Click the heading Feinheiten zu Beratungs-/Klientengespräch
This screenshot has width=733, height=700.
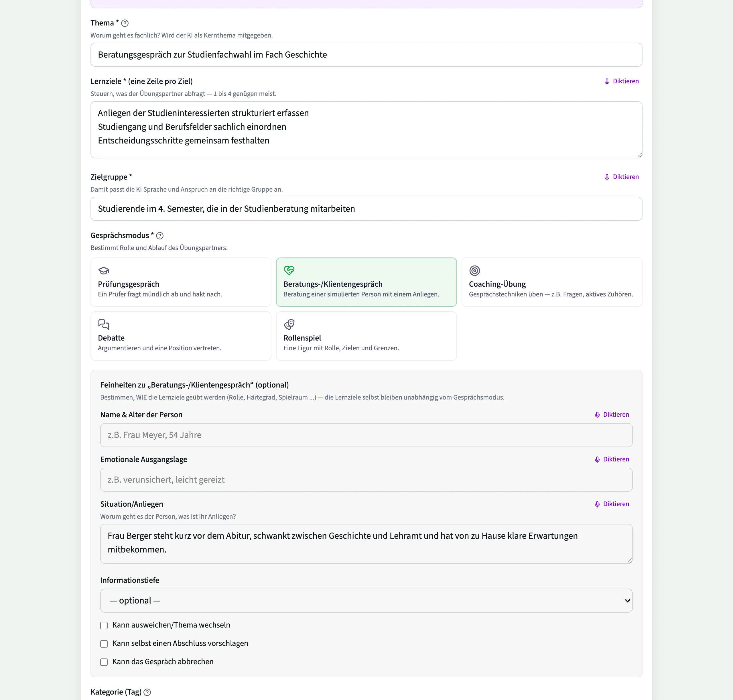tap(194, 385)
